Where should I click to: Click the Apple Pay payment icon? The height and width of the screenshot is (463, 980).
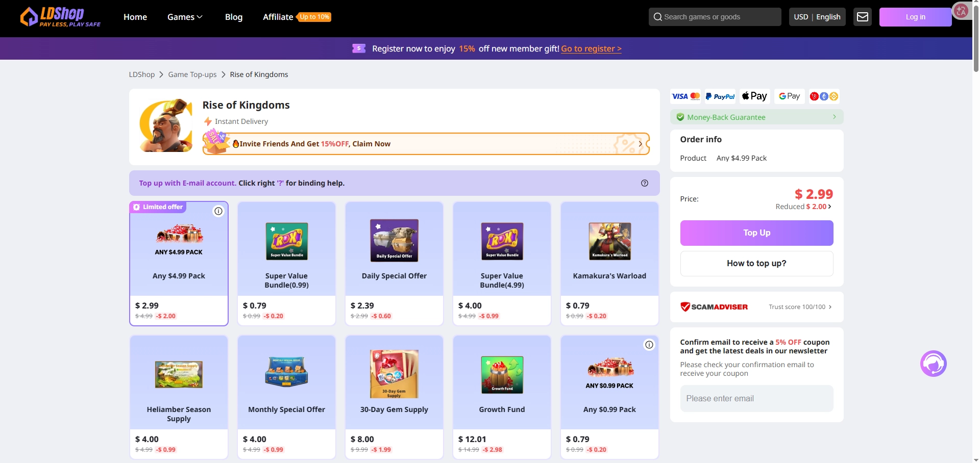coord(755,96)
